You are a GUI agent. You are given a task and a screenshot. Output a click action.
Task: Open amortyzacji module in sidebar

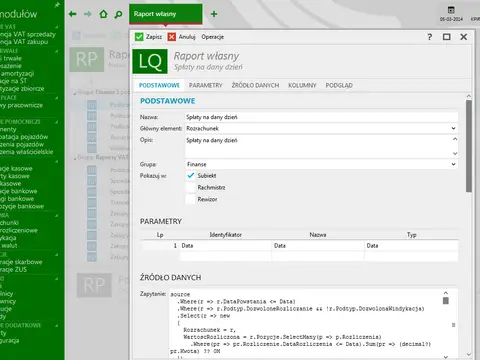tap(17, 73)
